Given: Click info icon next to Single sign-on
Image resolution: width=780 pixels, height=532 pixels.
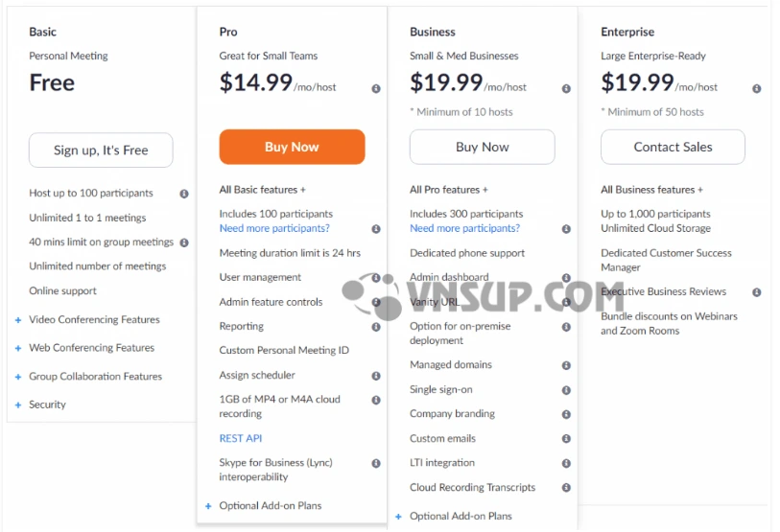Looking at the screenshot, I should 566,390.
